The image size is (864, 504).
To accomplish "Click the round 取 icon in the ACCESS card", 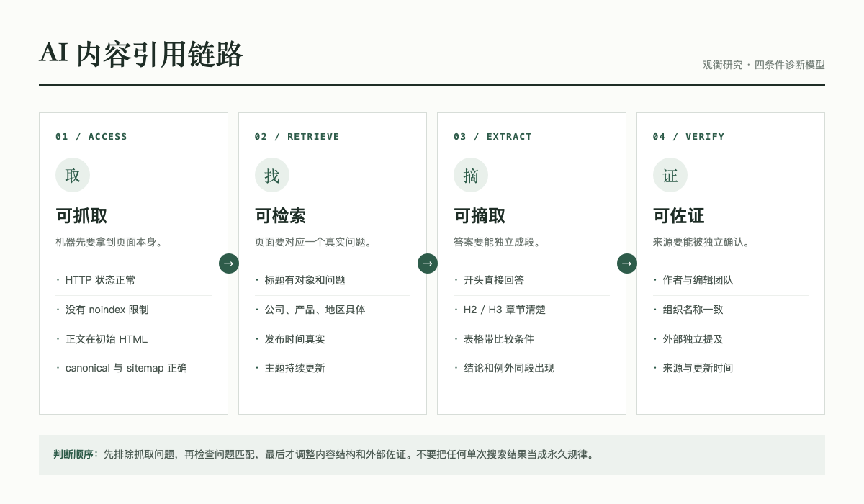I will [x=73, y=175].
